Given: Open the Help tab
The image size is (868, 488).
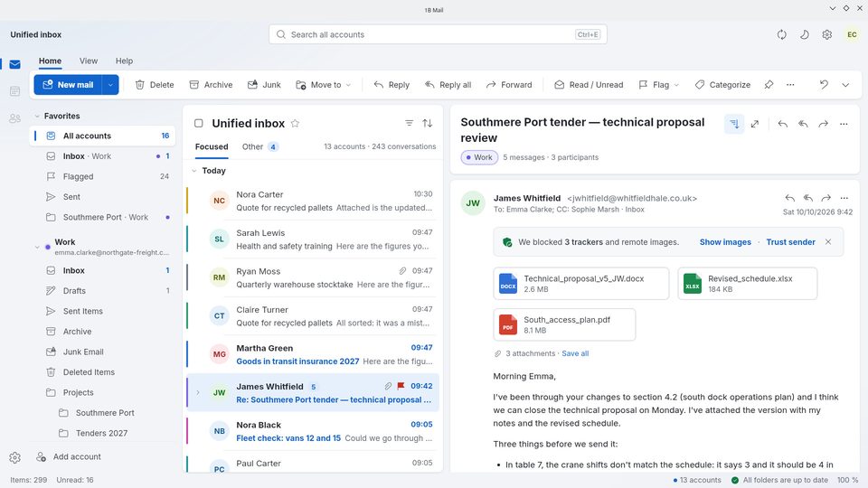Looking at the screenshot, I should [124, 61].
